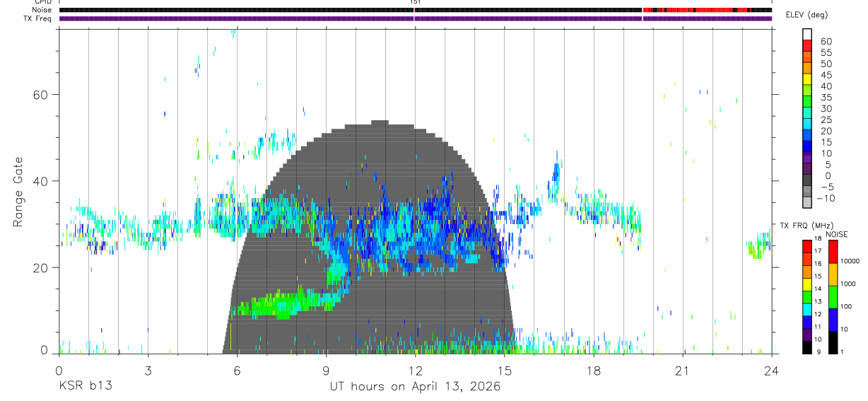
Task: Click the 'ELEV (deg)' colorbar title
Action: (807, 15)
